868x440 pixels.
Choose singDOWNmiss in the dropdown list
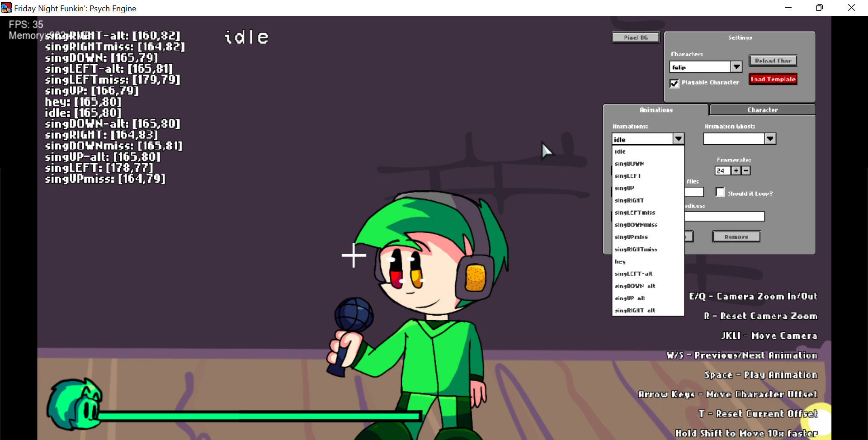tap(648, 225)
